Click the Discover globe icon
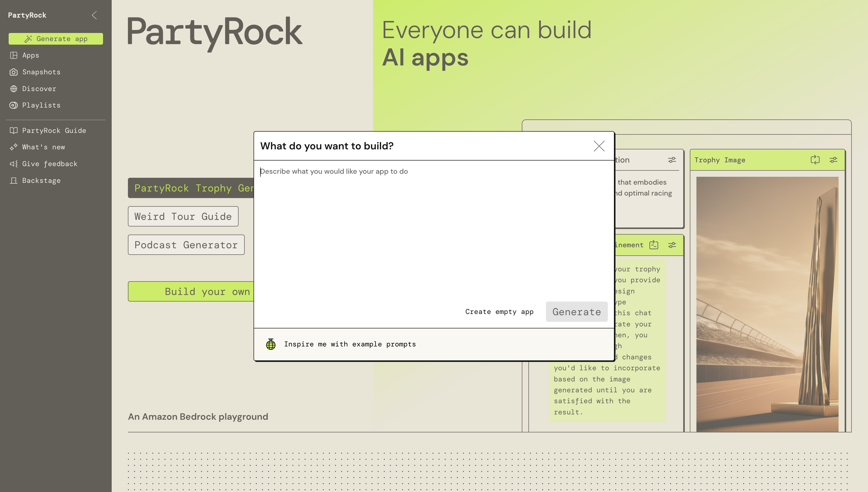The height and width of the screenshot is (492, 868). coord(13,89)
